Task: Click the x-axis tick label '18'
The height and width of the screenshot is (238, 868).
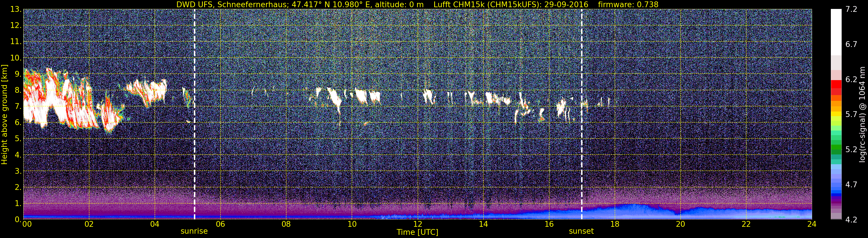Action: [614, 224]
